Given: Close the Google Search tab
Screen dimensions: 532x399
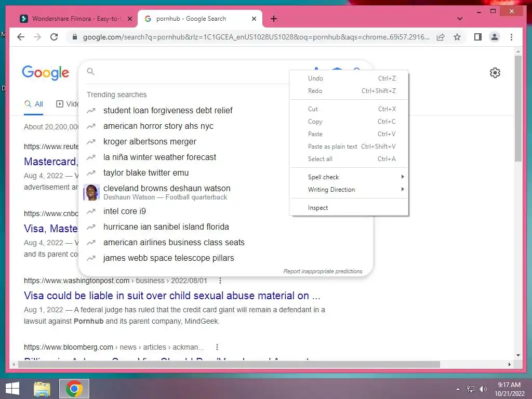Looking at the screenshot, I should pos(254,19).
